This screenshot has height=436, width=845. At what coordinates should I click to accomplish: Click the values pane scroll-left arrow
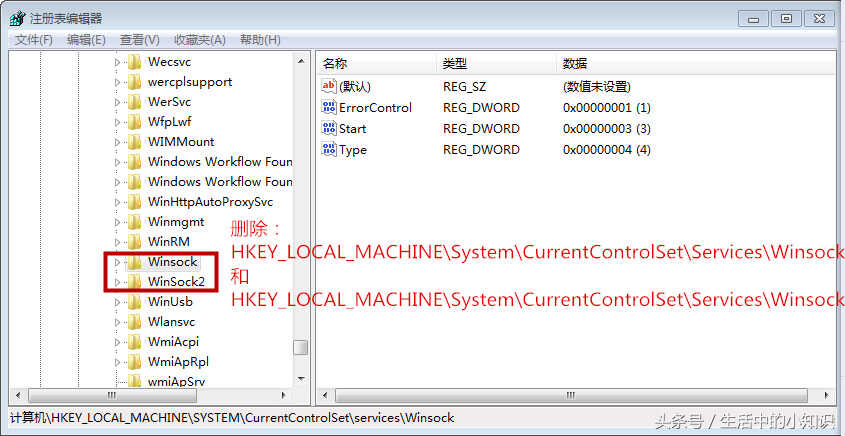[325, 396]
